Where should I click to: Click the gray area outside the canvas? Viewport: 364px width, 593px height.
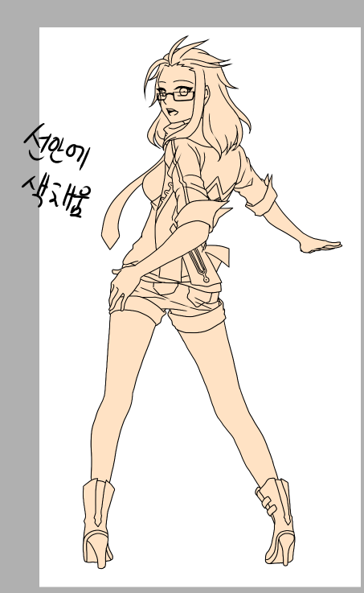tap(18, 340)
